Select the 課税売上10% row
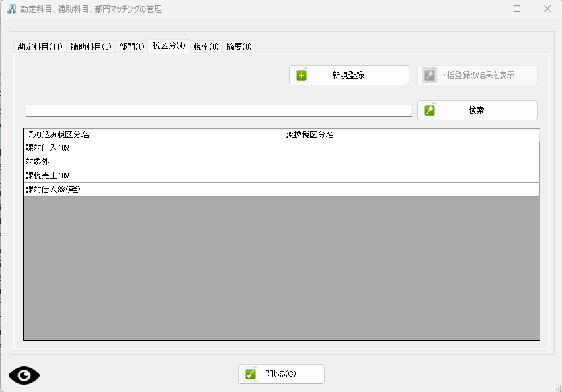 point(282,176)
